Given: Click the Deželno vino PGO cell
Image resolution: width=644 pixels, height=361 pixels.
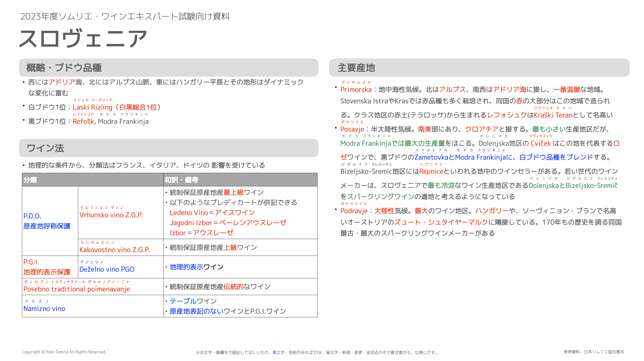Looking at the screenshot, I should pyautogui.click(x=121, y=267).
